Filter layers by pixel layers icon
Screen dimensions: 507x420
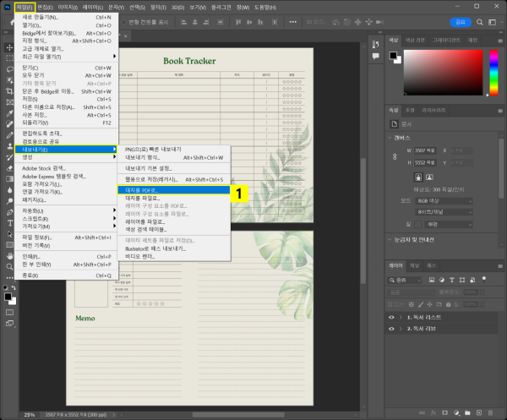[x=432, y=280]
